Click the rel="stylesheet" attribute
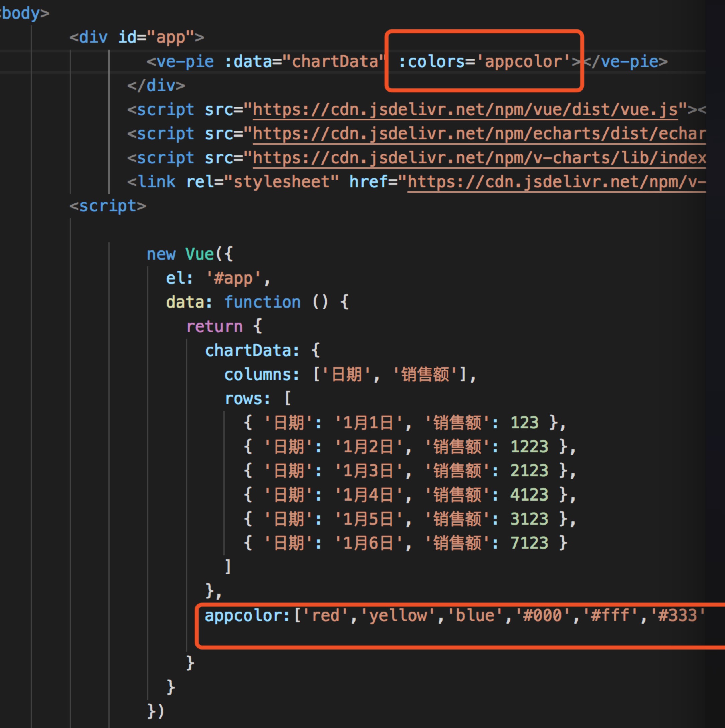Screen dimensions: 725x728 (x=263, y=182)
